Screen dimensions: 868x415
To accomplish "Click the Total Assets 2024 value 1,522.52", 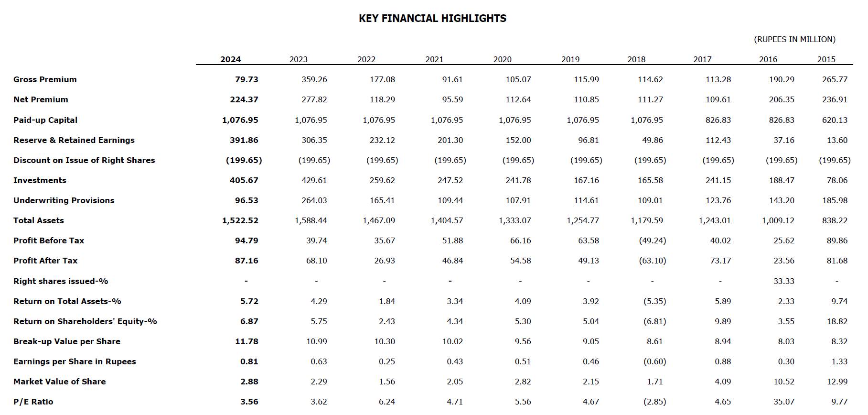I will pos(240,220).
